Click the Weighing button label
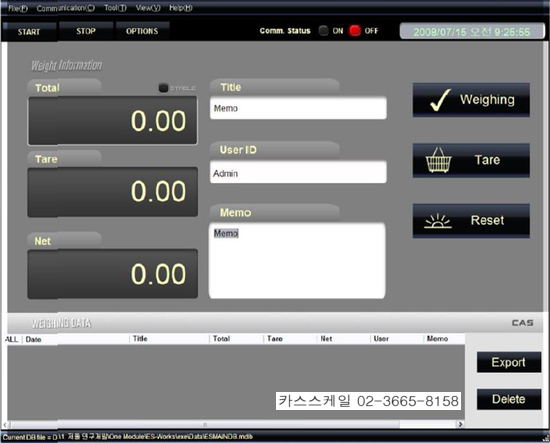The height and width of the screenshot is (443, 550). click(487, 100)
